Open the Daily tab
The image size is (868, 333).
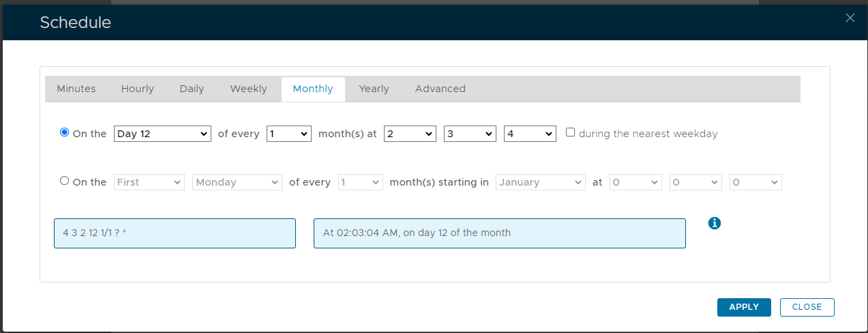click(192, 89)
